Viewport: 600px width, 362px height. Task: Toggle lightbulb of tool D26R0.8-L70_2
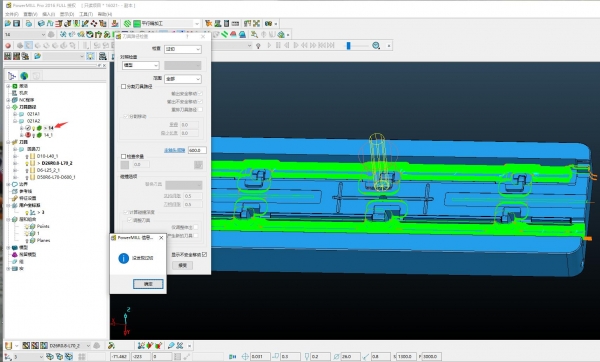point(27,163)
